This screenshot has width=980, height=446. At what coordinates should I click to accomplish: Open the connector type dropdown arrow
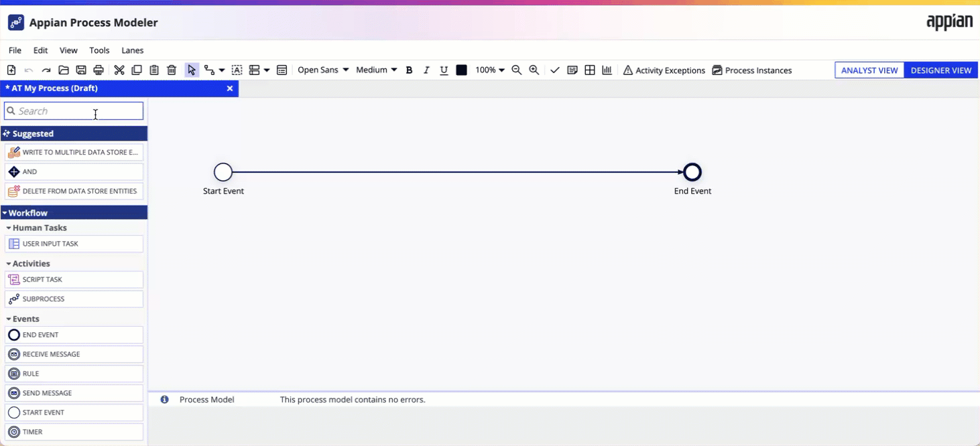pos(222,70)
